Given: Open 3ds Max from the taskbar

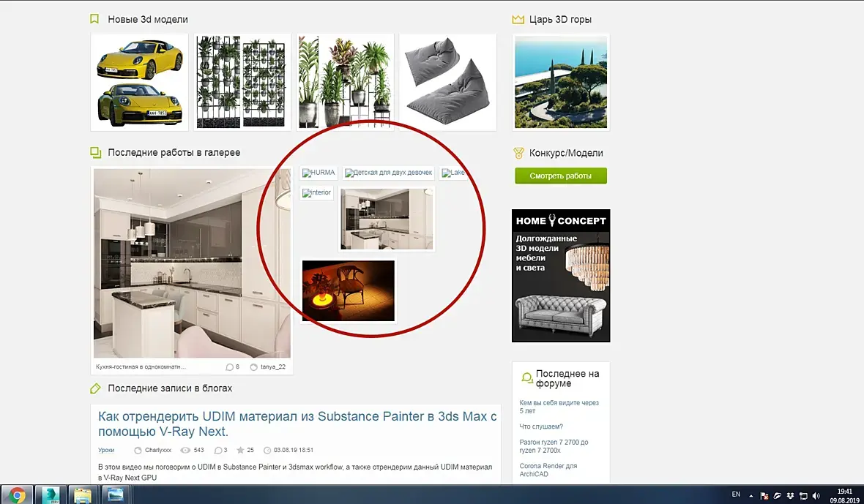Looking at the screenshot, I should click(51, 494).
